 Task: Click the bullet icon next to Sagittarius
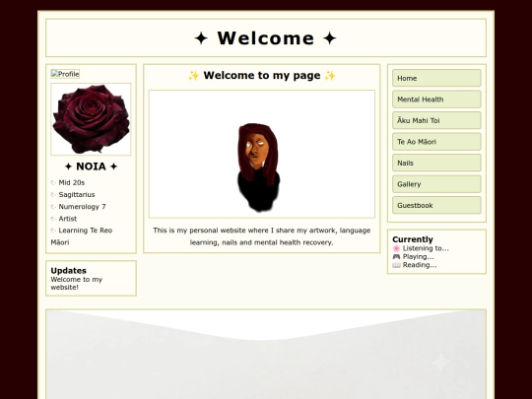tap(53, 195)
